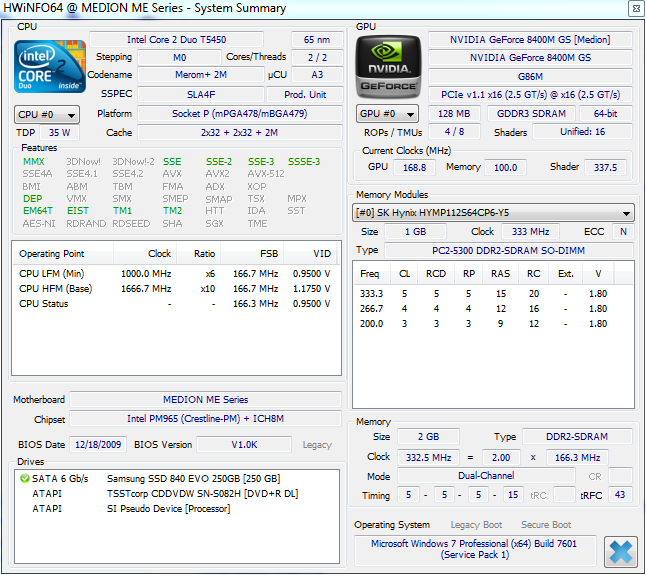The height and width of the screenshot is (575, 646).
Task: Click the memory clock 332.5 MHz field
Action: click(428, 458)
